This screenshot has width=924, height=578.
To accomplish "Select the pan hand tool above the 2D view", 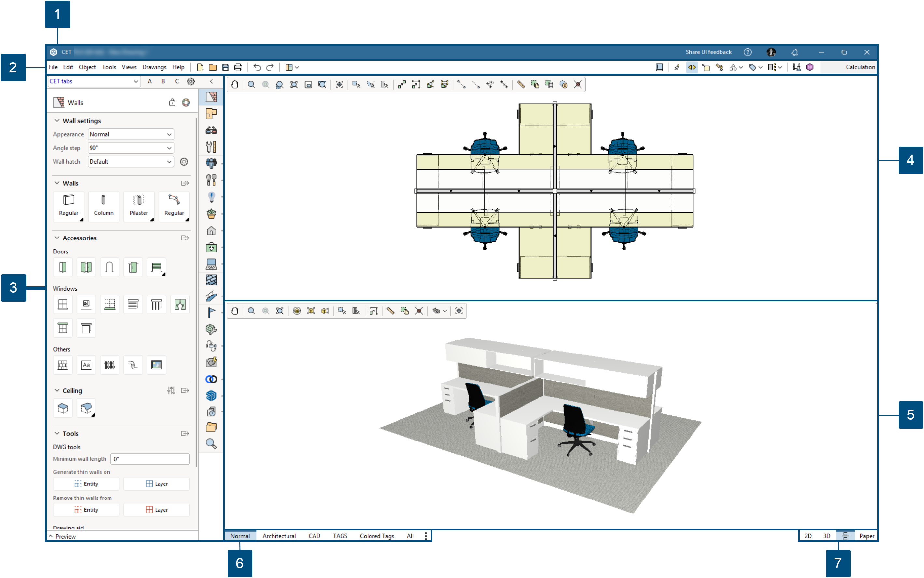I will tap(234, 84).
